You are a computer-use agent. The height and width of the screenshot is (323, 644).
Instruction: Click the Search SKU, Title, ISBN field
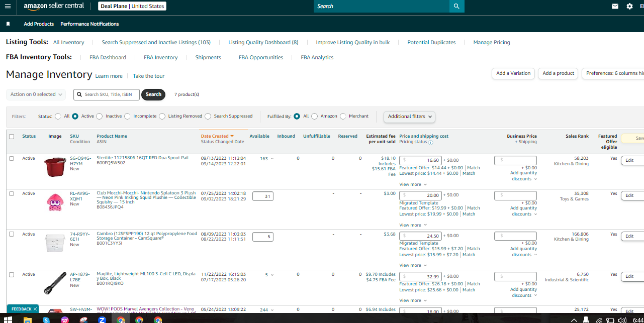107,94
